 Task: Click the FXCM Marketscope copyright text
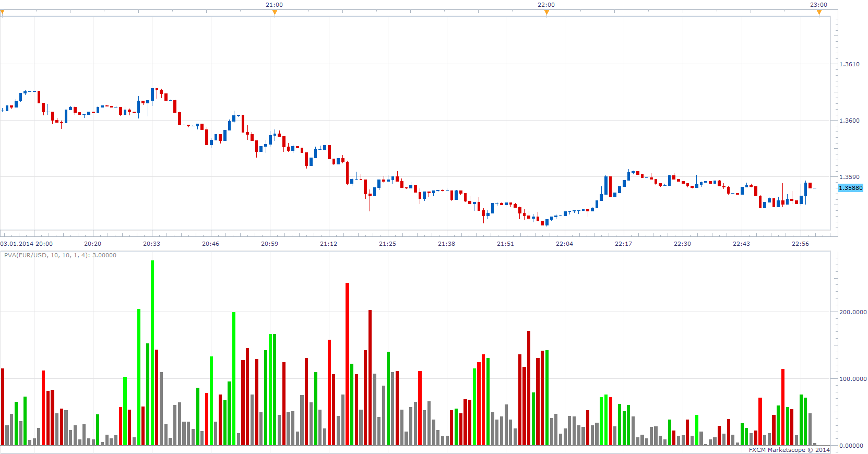[789, 449]
